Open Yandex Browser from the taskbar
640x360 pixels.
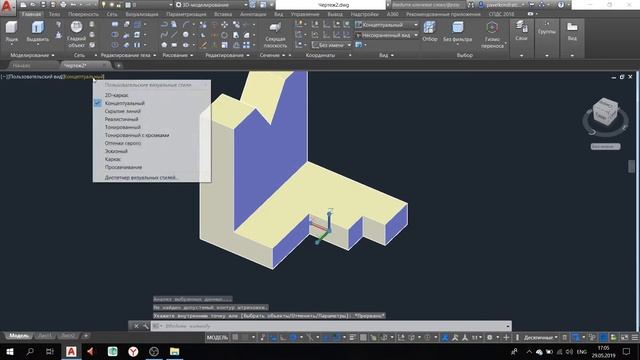pyautogui.click(x=133, y=351)
